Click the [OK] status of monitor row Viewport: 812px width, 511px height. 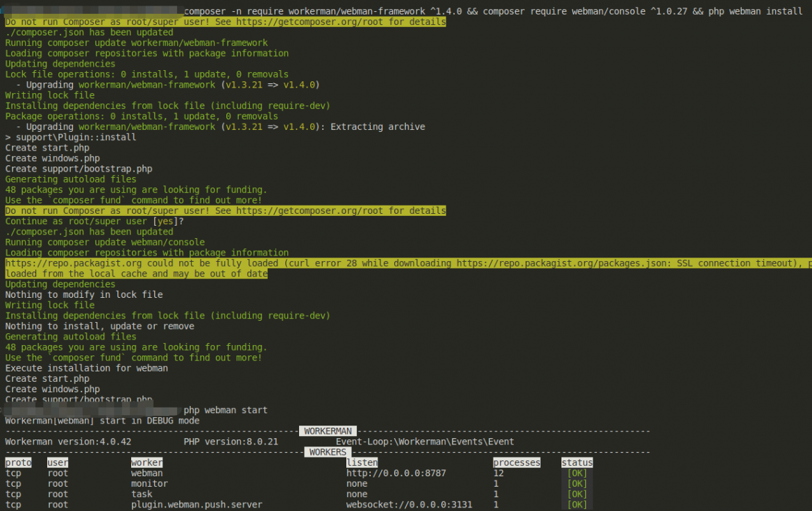tap(577, 483)
